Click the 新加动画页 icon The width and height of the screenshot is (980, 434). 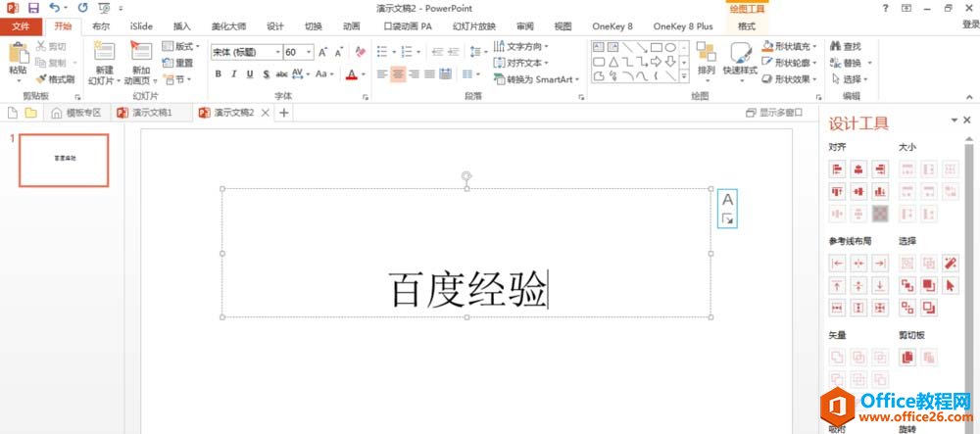(140, 51)
